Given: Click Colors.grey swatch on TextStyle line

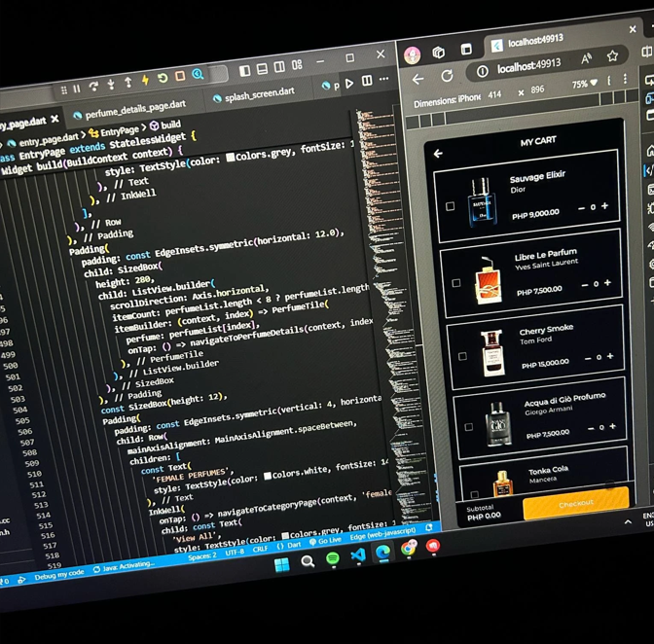Looking at the screenshot, I should point(230,158).
